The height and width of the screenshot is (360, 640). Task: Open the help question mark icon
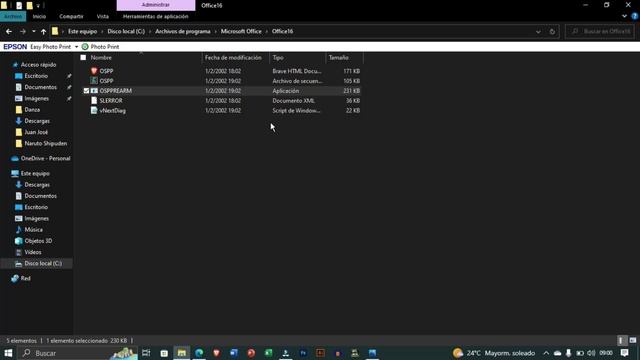pos(635,16)
